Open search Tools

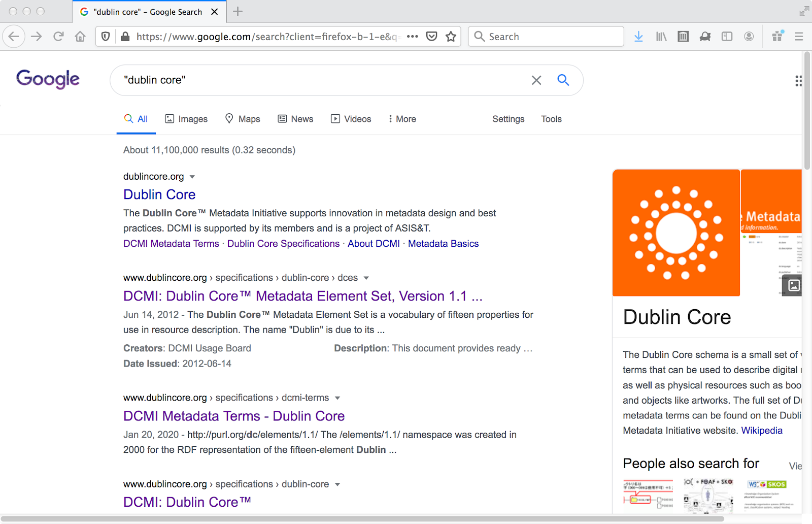coord(551,119)
